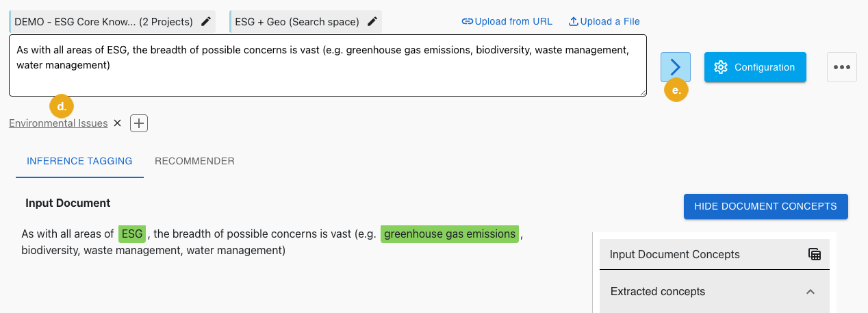Select the ESG + Geo search space chip
The width and height of the screenshot is (868, 313).
pyautogui.click(x=297, y=21)
